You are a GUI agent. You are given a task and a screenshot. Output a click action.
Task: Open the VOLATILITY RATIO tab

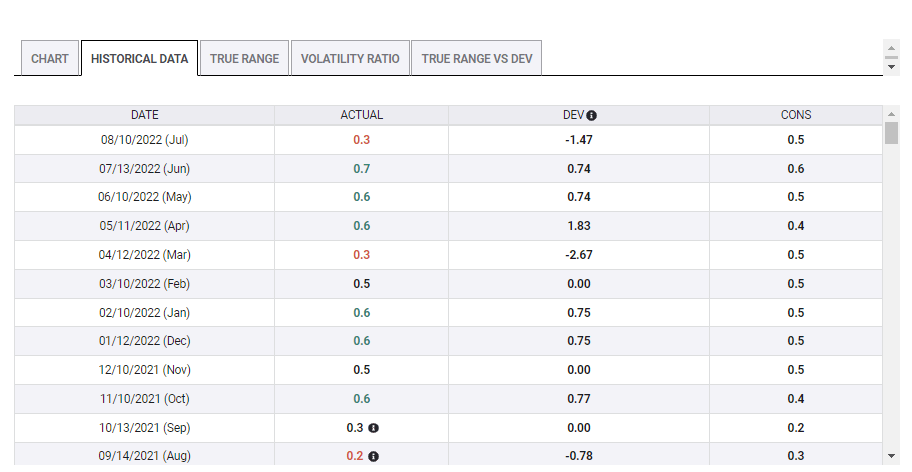coord(350,59)
